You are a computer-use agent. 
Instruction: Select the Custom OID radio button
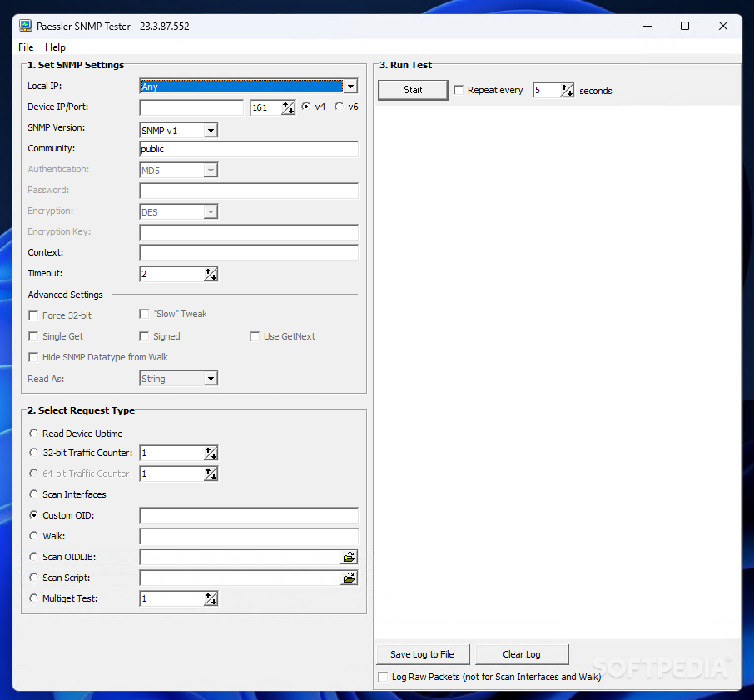click(x=33, y=515)
